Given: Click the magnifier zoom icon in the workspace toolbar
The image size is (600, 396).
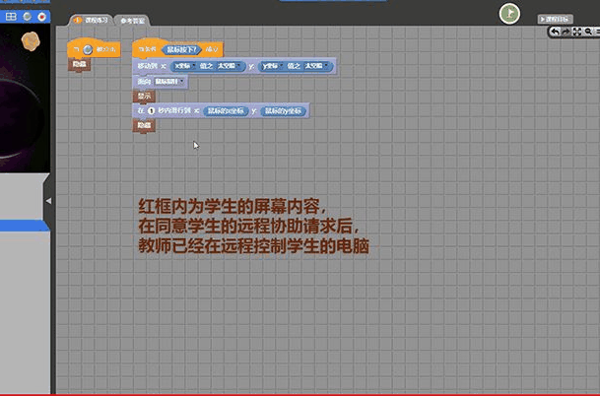Looking at the screenshot, I should [588, 32].
